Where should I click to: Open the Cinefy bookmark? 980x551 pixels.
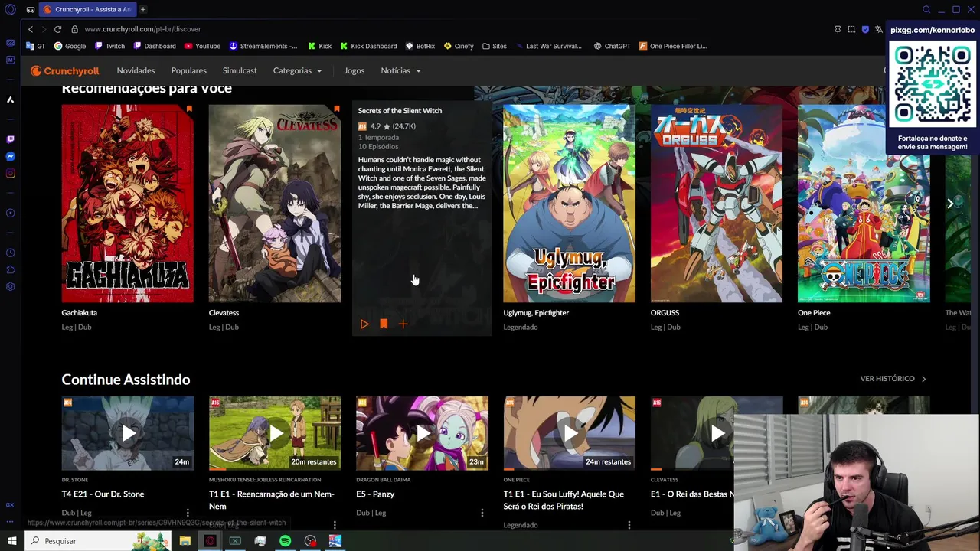pyautogui.click(x=459, y=46)
